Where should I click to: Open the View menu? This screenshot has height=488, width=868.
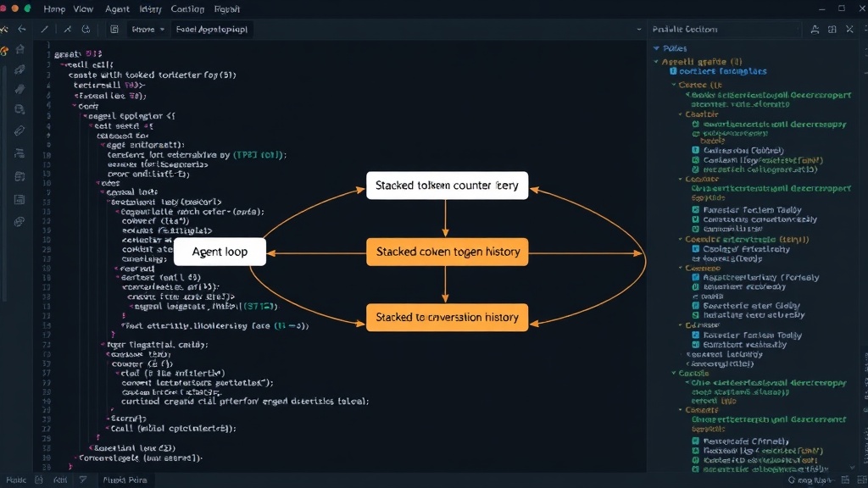(x=83, y=9)
